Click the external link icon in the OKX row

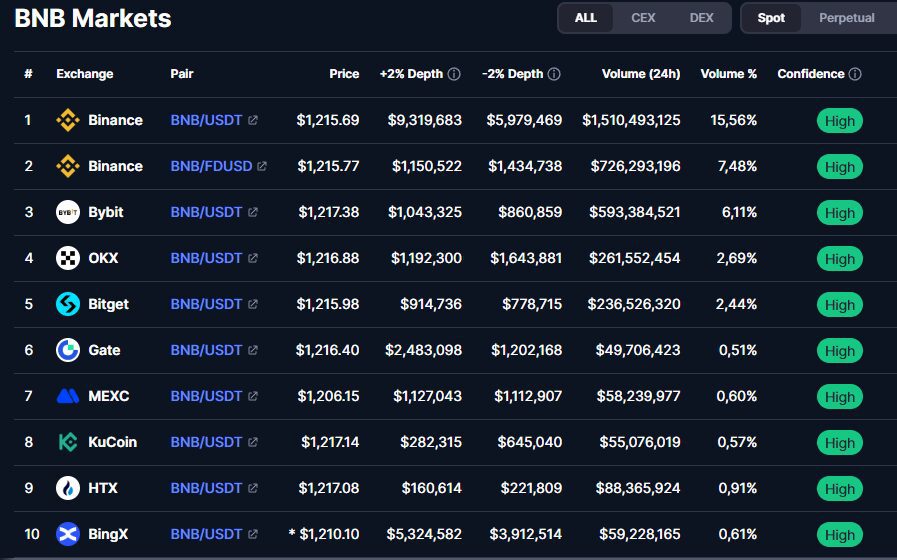253,258
